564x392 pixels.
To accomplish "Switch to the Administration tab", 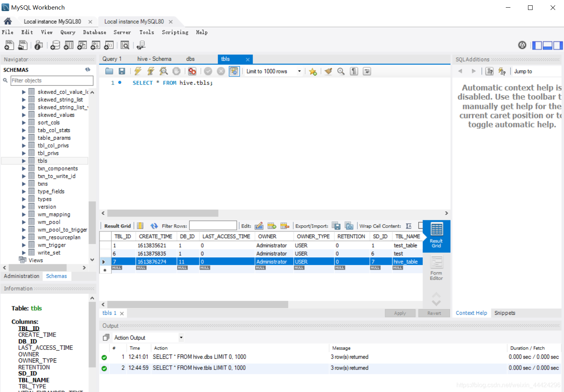I will click(x=21, y=276).
